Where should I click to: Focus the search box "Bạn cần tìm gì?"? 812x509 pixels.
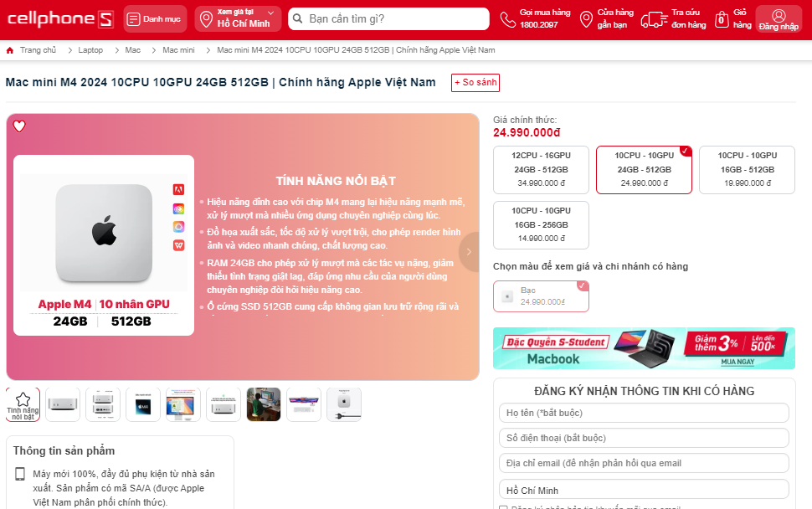point(389,18)
